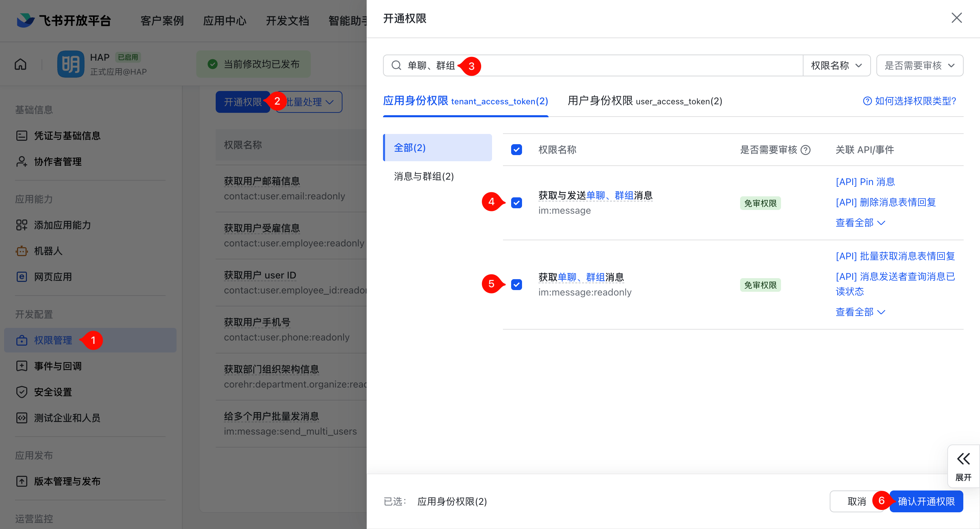Viewport: 980px width, 529px height.
Task: Click the 权限管理 sidebar icon
Action: coord(22,340)
